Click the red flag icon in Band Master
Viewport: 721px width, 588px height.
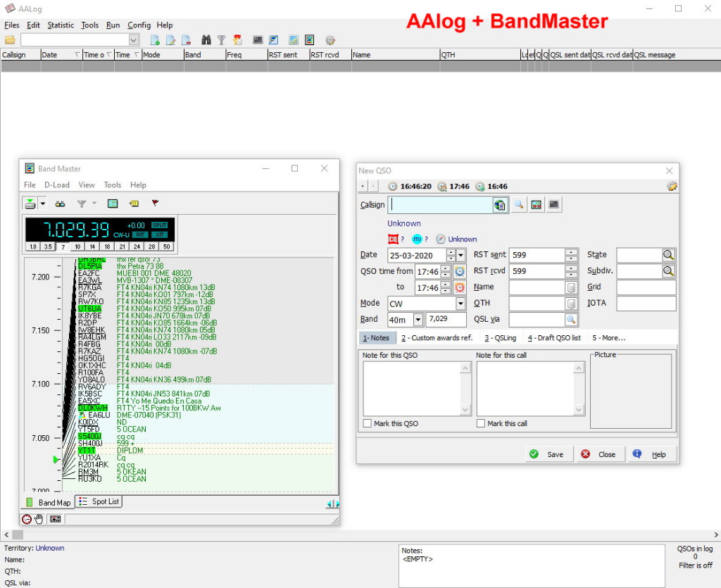pyautogui.click(x=155, y=204)
